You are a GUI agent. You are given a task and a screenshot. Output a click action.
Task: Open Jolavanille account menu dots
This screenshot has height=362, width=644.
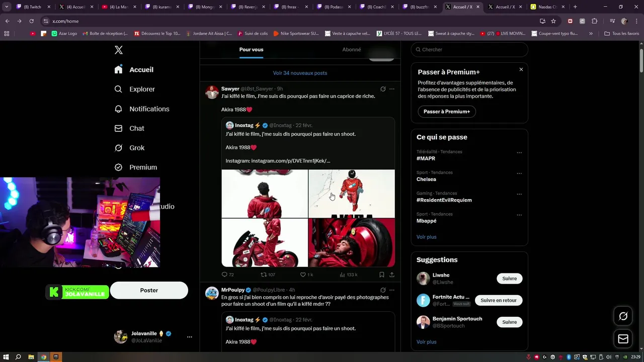[x=190, y=337]
